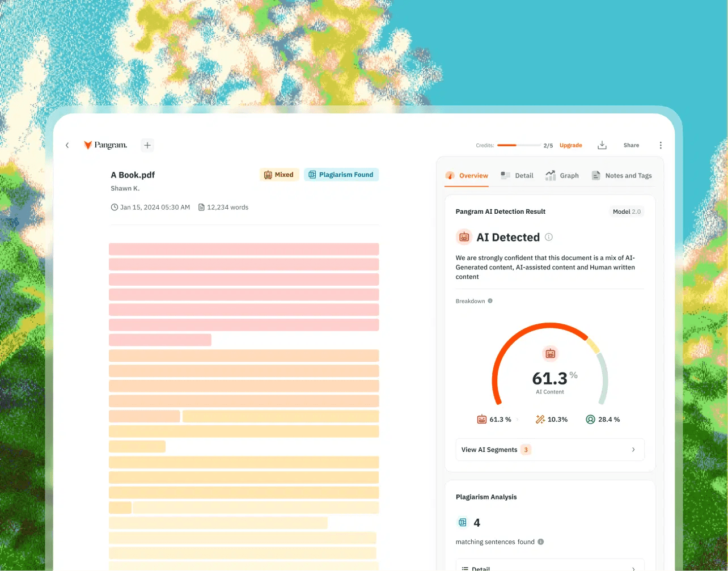Open the info tooltip next to AI Detected
728x571 pixels.
tap(548, 237)
